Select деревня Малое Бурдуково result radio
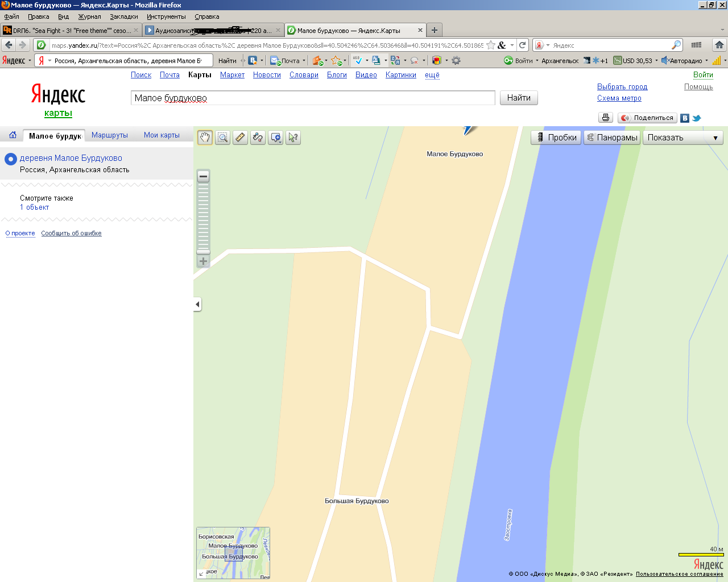The height and width of the screenshot is (582, 728). (x=10, y=159)
